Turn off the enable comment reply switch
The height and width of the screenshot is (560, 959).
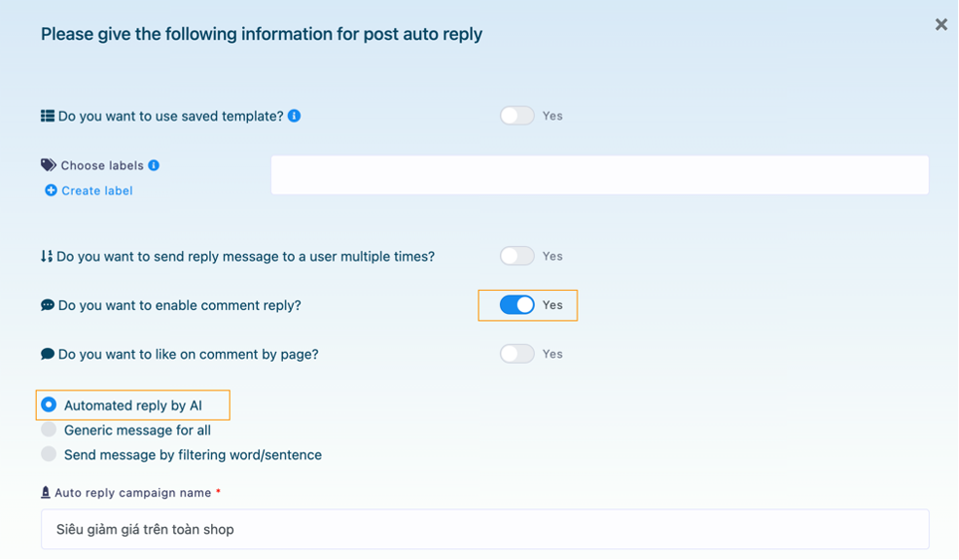click(517, 305)
